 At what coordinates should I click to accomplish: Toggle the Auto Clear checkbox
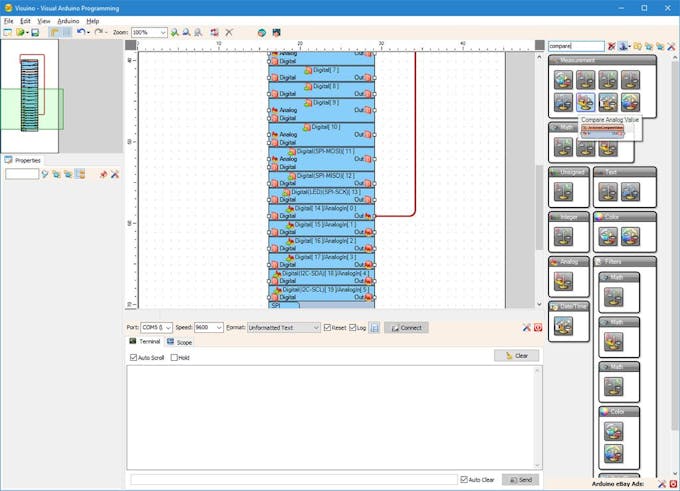[x=464, y=479]
